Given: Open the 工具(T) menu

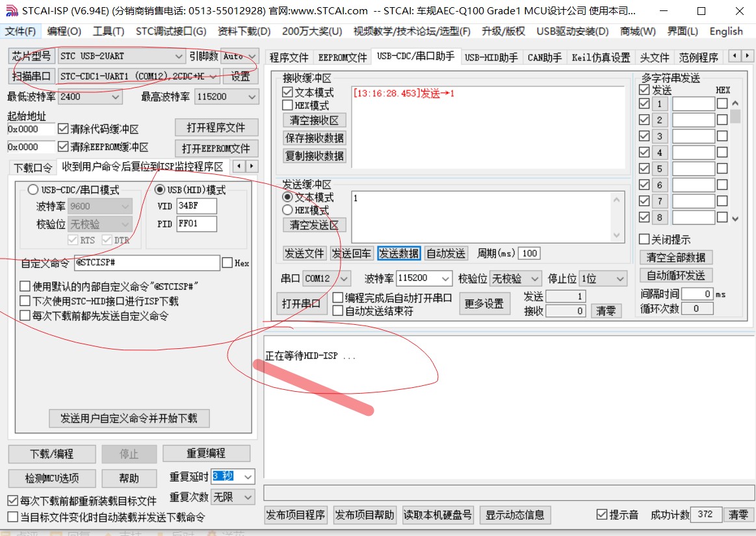Looking at the screenshot, I should pos(109,31).
